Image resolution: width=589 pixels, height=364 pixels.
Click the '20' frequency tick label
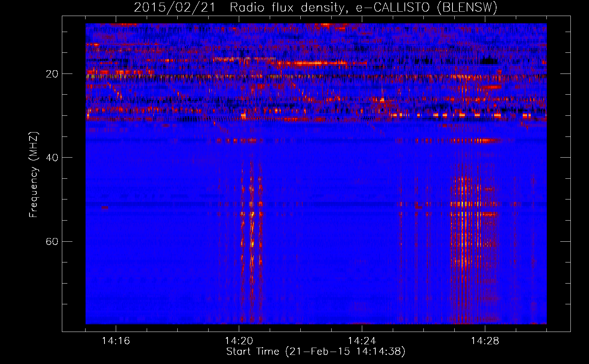coord(52,74)
